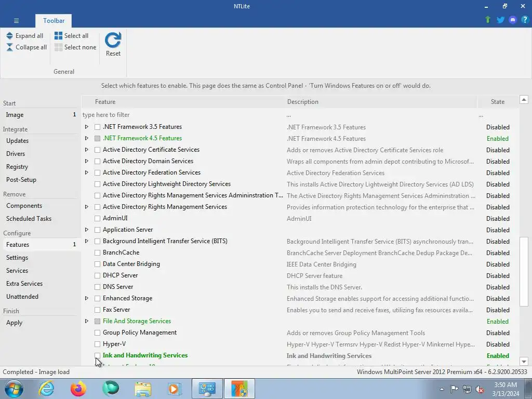The width and height of the screenshot is (532, 399).
Task: Enable the BranchCache checkbox
Action: pos(97,253)
